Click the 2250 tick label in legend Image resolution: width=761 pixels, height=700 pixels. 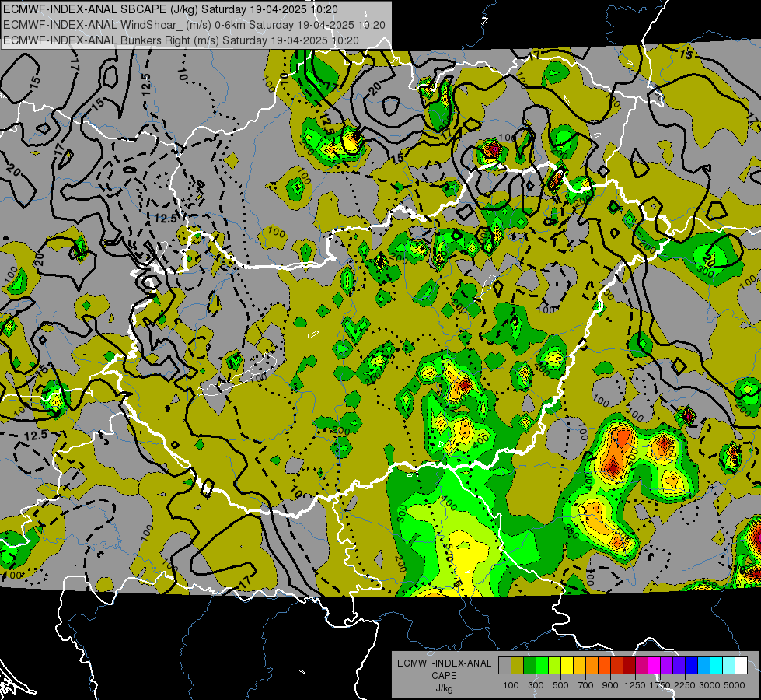coord(685,685)
